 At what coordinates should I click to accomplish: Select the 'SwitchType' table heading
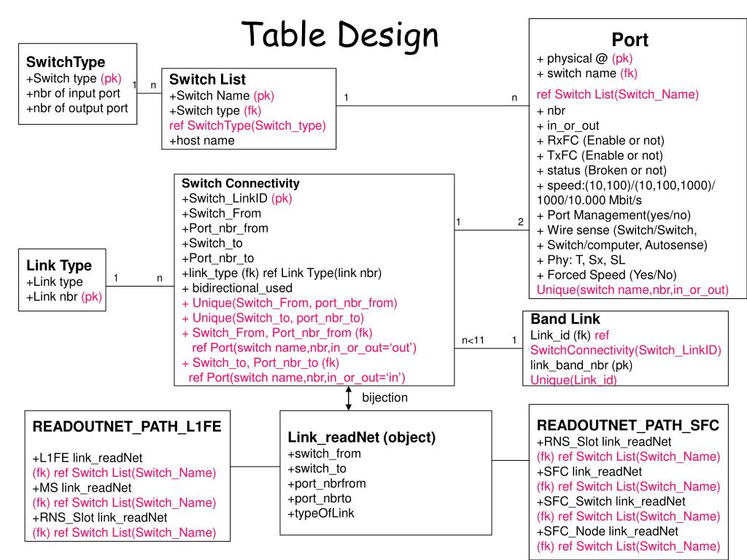[66, 62]
